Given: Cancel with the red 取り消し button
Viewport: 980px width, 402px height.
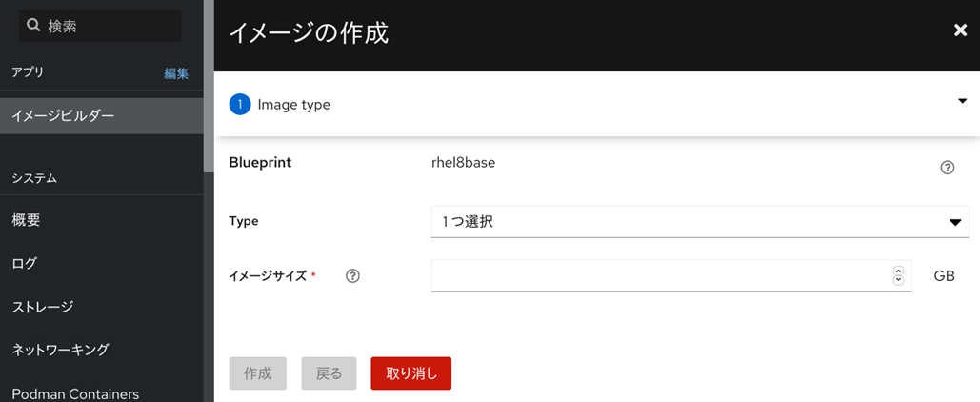Looking at the screenshot, I should [x=410, y=373].
